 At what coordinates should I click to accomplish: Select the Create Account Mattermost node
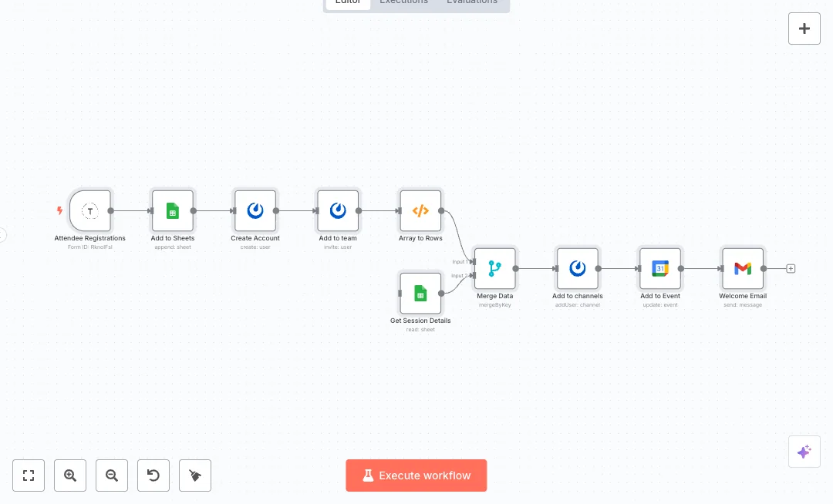tap(255, 210)
